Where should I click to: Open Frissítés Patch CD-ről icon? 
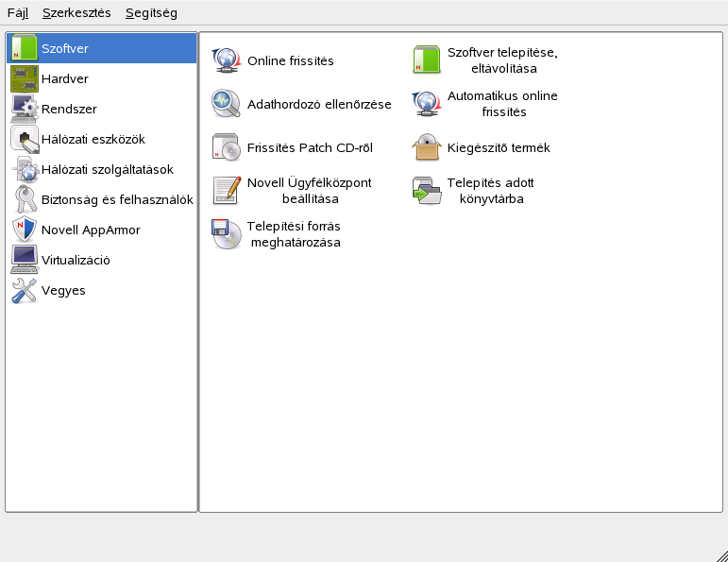227,147
